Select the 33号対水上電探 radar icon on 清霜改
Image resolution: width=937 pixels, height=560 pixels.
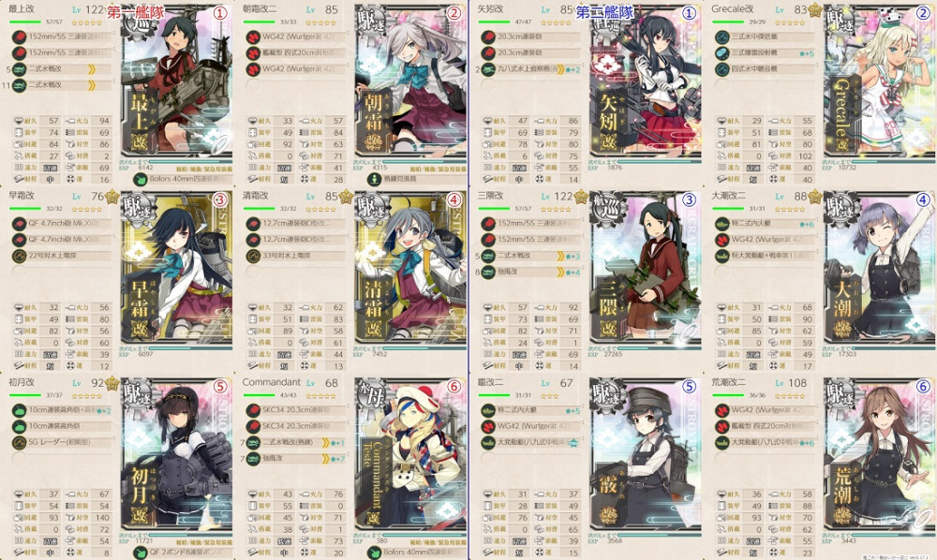tap(253, 256)
